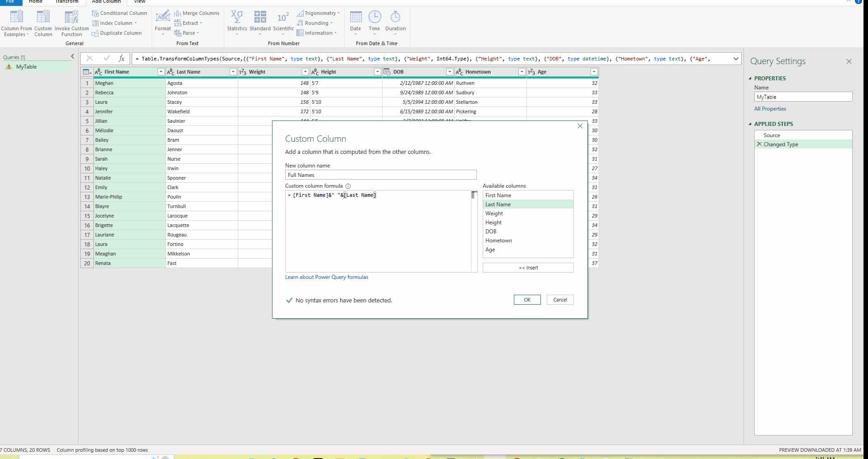Delete the Changed Type step X
The image size is (868, 459).
(x=759, y=144)
